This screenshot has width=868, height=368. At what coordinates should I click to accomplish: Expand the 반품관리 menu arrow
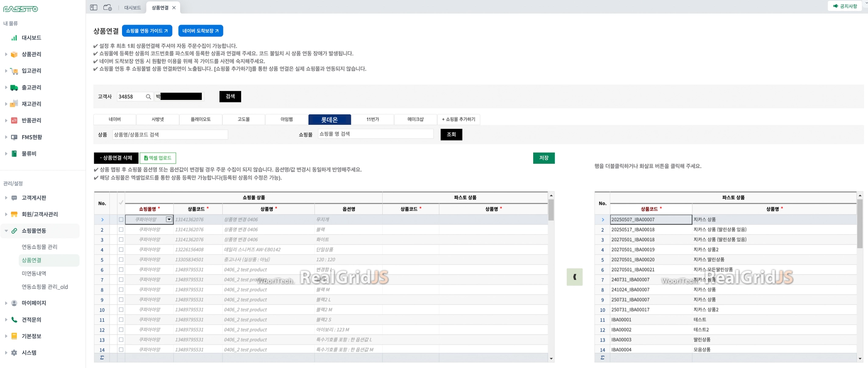click(6, 120)
